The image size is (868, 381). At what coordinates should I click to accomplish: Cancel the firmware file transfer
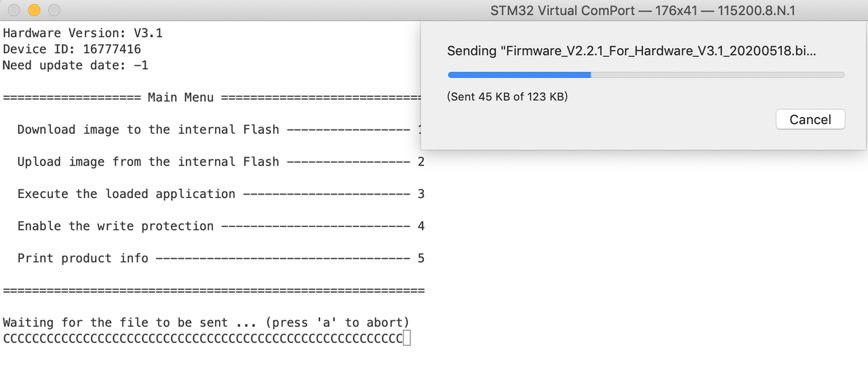coord(810,119)
